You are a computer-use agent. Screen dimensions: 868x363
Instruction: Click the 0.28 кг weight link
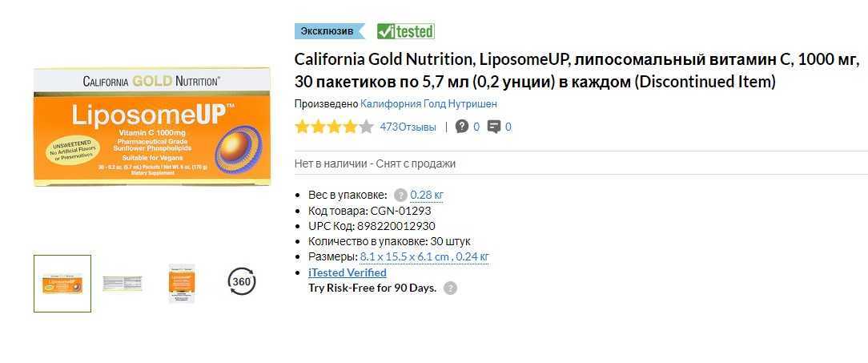tap(427, 195)
